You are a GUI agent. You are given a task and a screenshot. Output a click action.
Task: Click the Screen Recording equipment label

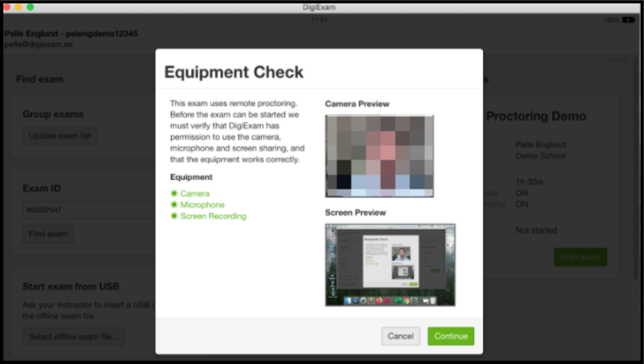pos(213,216)
